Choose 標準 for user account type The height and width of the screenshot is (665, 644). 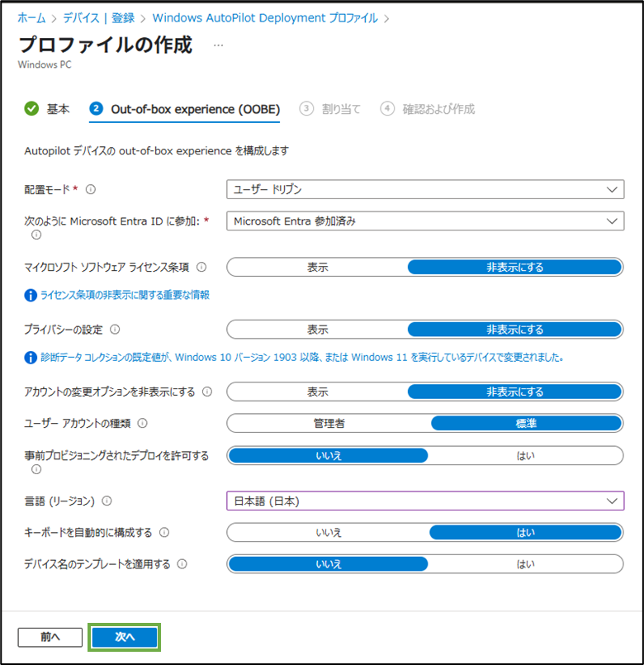click(x=526, y=423)
